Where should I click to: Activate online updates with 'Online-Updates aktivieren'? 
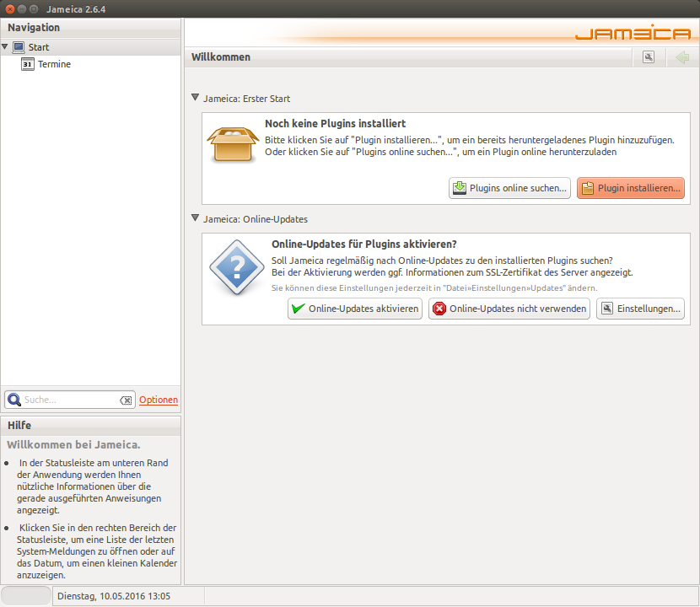click(x=355, y=309)
